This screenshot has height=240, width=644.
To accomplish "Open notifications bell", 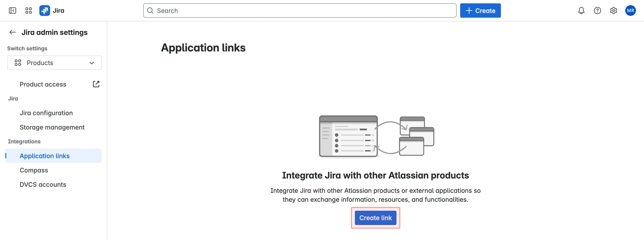I will click(x=581, y=11).
